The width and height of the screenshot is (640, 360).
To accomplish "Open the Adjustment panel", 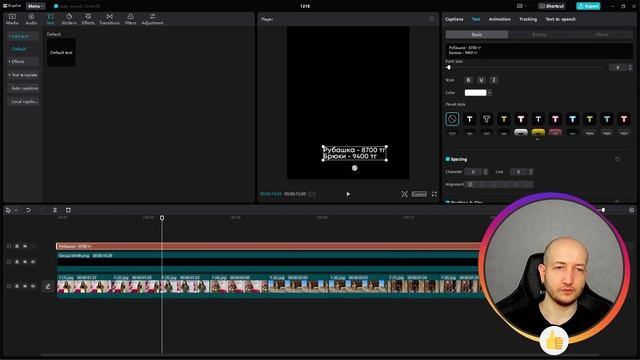I will click(152, 19).
